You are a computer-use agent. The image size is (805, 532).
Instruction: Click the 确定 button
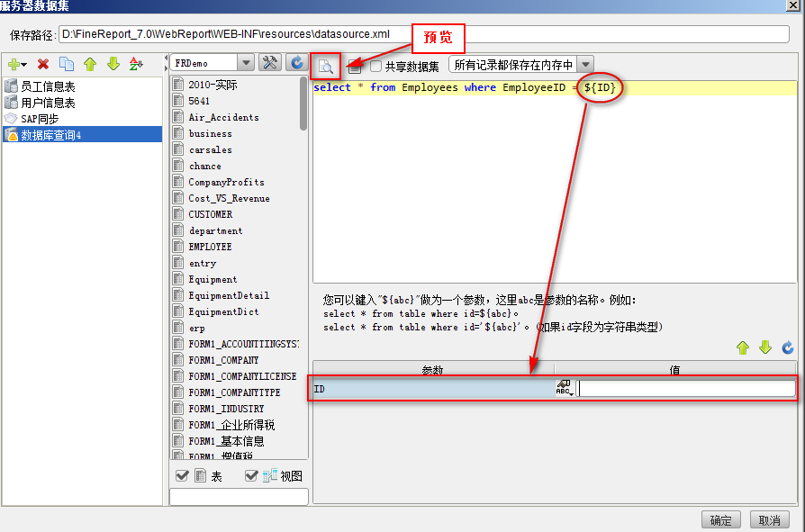(x=720, y=520)
